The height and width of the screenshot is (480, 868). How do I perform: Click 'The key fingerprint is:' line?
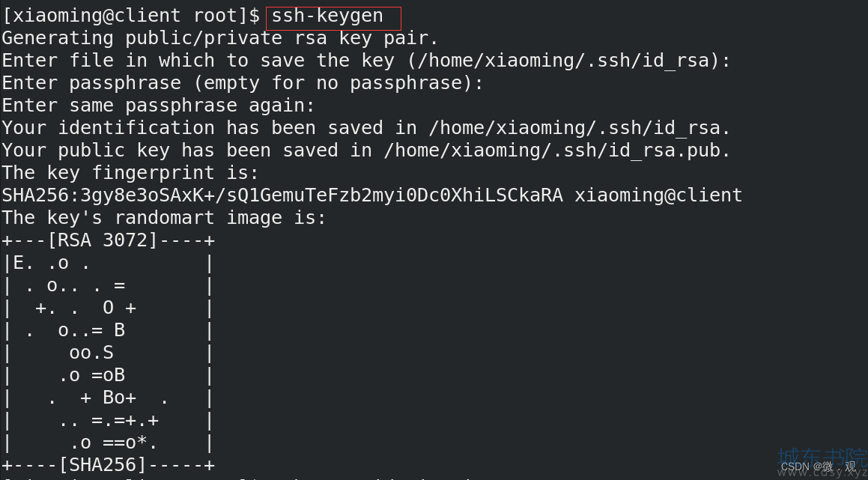130,173
